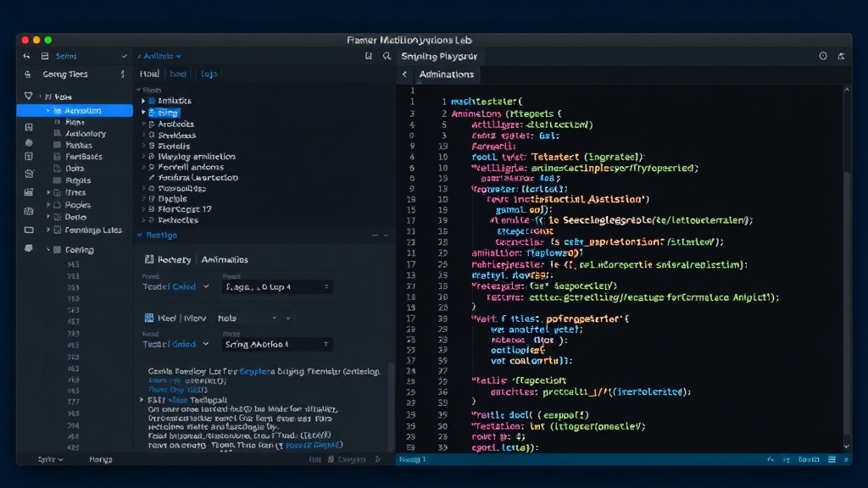Open the globe icon in the left sidebar

29,173
